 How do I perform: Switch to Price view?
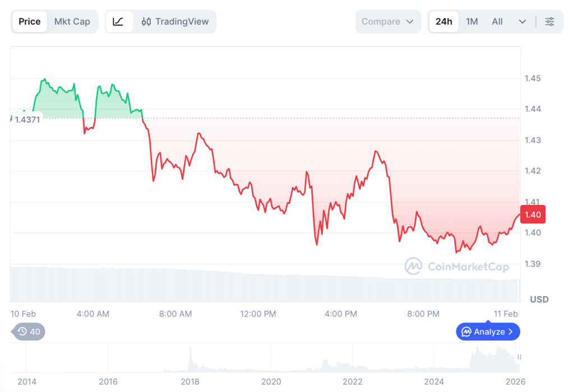pyautogui.click(x=29, y=21)
